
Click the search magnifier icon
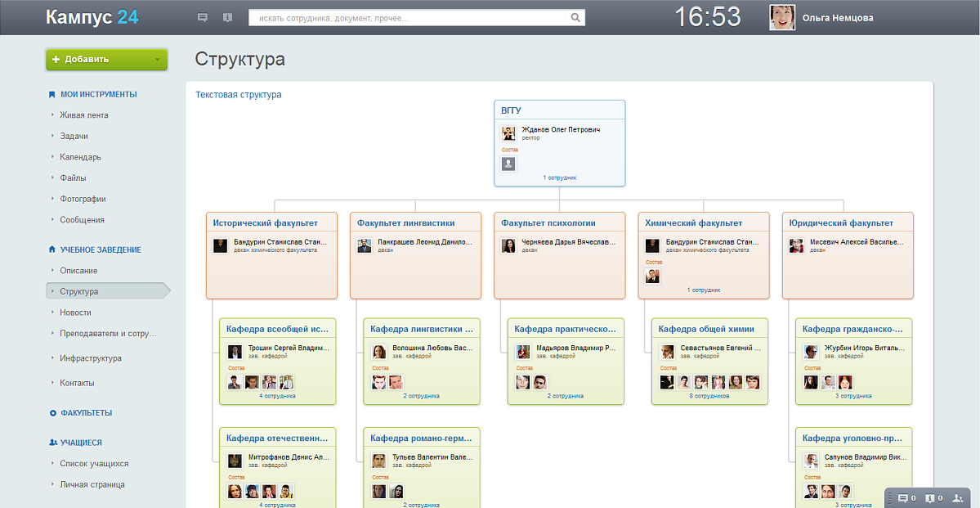pyautogui.click(x=575, y=18)
